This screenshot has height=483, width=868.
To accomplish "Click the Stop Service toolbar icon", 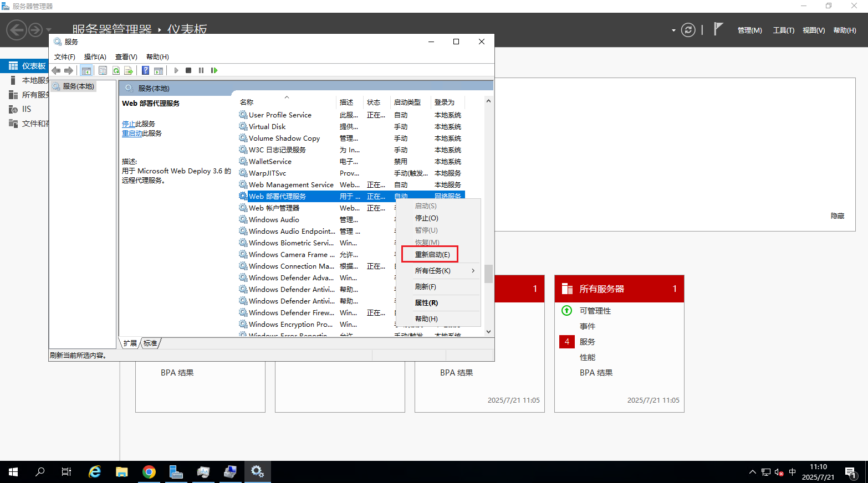I will 188,70.
